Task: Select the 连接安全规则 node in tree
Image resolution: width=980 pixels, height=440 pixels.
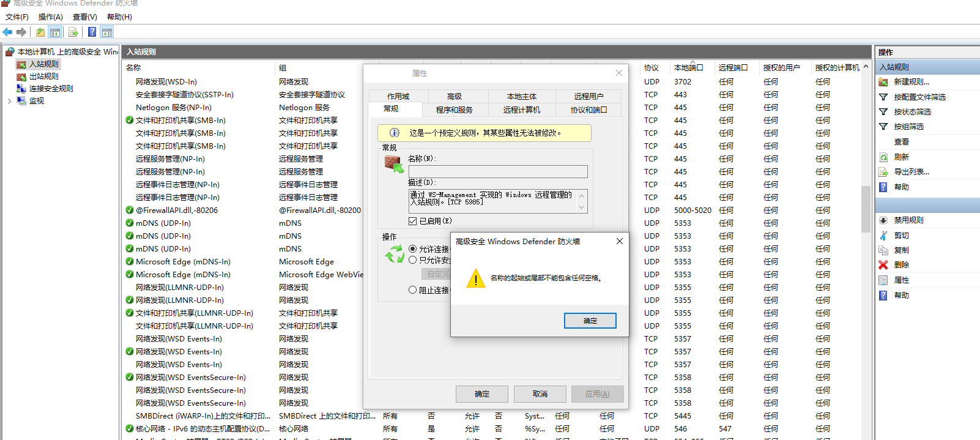Action: pos(51,89)
